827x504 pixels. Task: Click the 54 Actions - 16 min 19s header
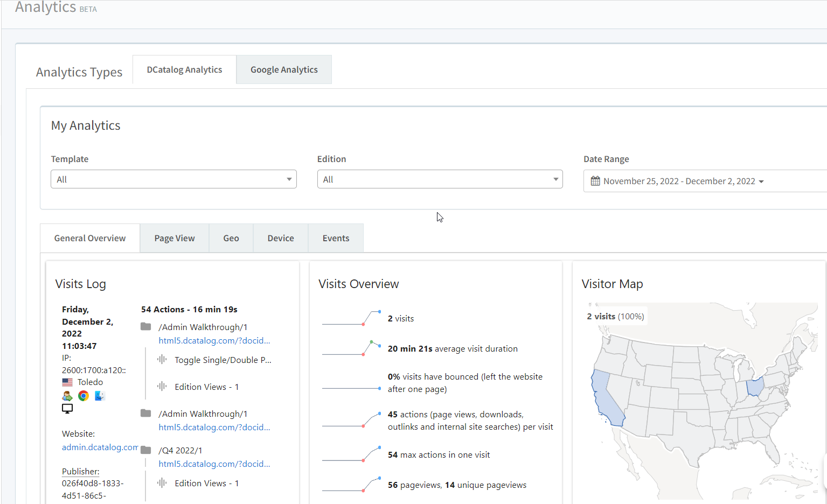pos(189,309)
